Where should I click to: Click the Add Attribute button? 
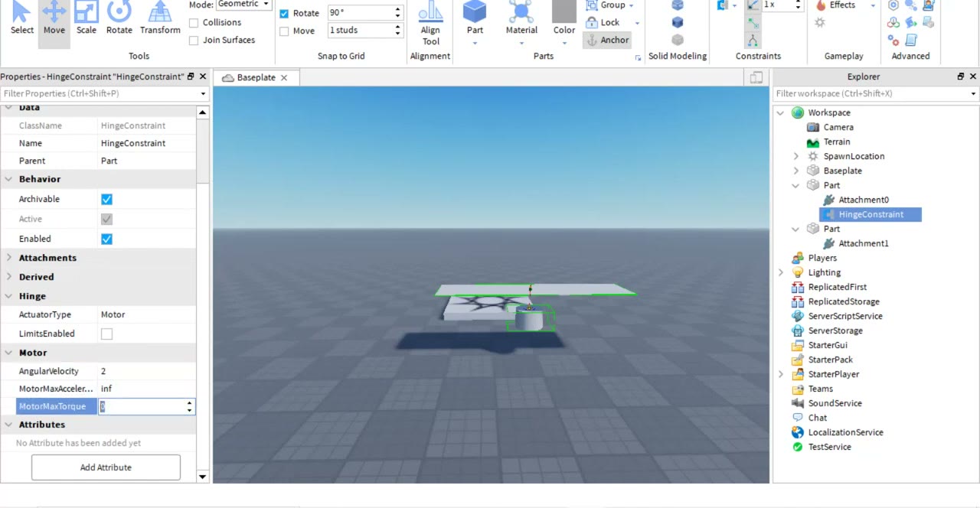pos(106,467)
